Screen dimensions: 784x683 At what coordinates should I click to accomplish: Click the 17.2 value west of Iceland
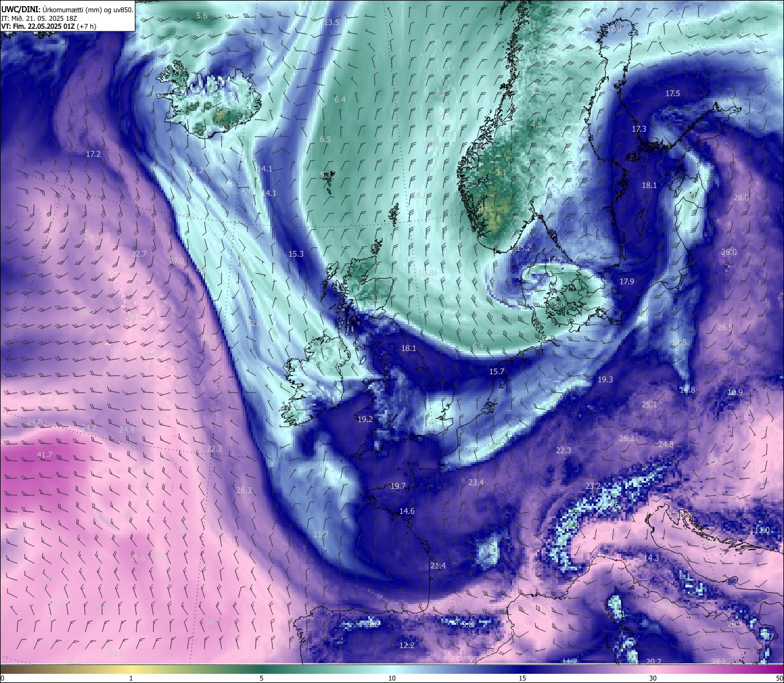tap(93, 154)
